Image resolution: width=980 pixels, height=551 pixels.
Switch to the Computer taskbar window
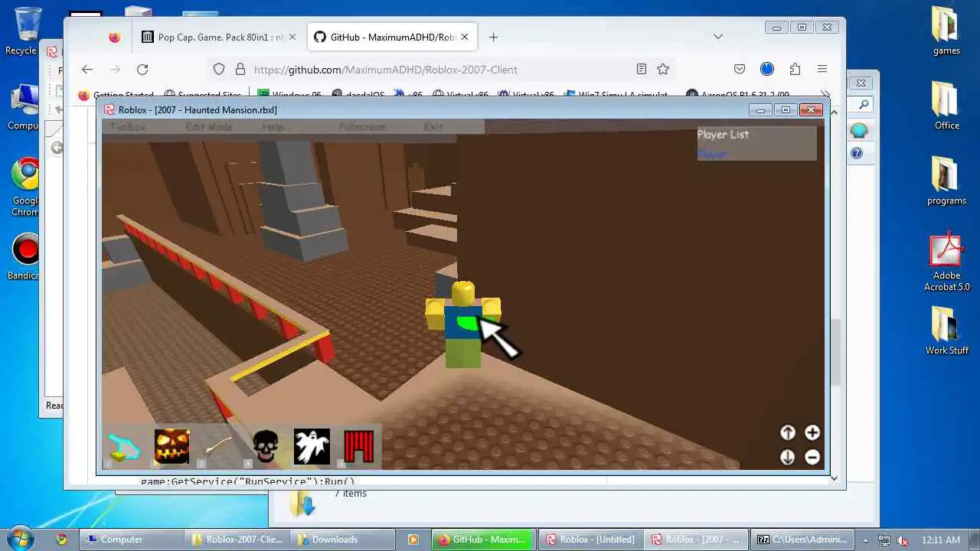pos(132,539)
